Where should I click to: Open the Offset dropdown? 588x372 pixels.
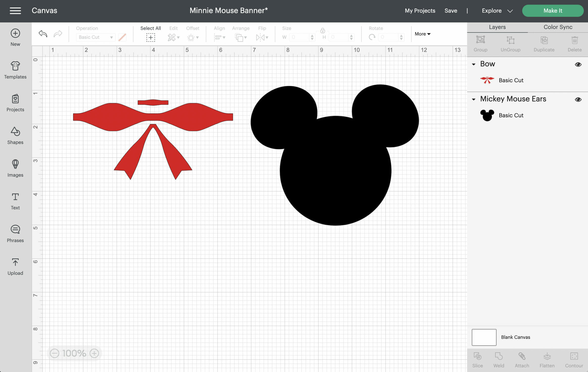[193, 37]
